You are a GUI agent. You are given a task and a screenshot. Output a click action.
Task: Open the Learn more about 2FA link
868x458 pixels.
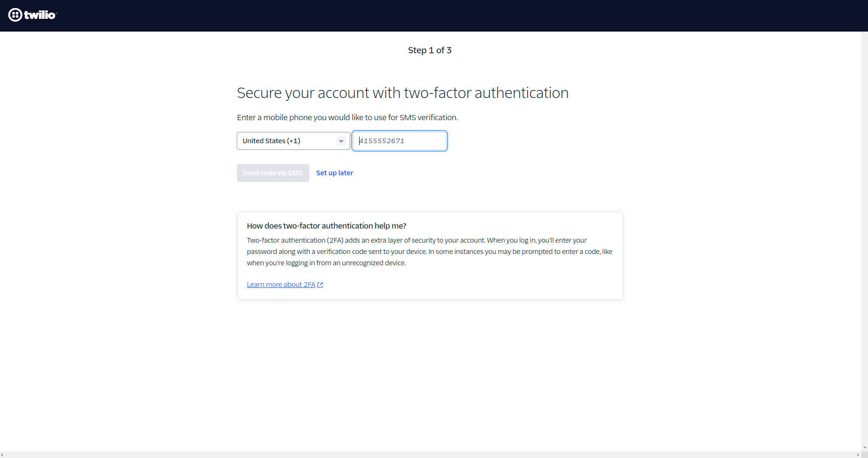pyautogui.click(x=281, y=285)
